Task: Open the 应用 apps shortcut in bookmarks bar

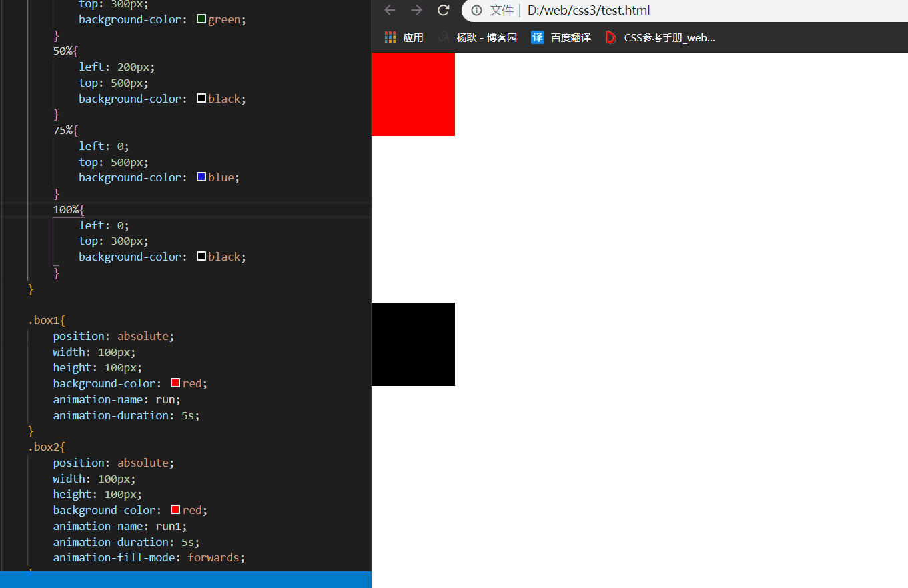Action: point(404,38)
